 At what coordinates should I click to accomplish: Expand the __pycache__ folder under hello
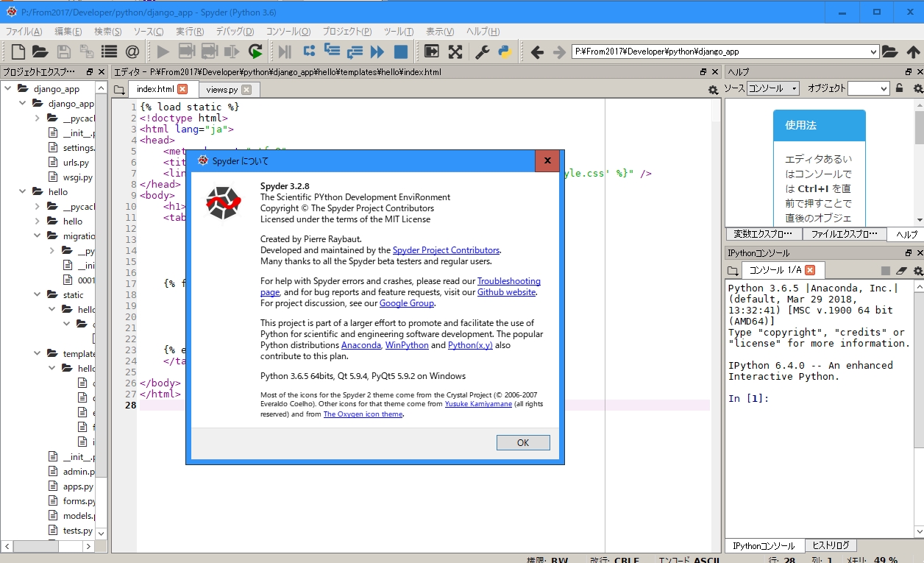(x=38, y=206)
